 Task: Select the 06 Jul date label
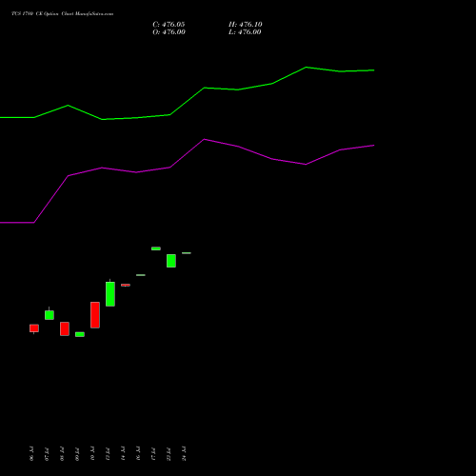[x=31, y=454]
